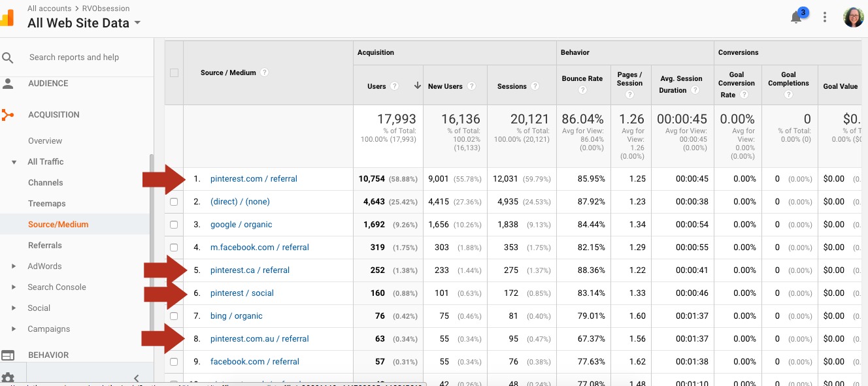
Task: Expand the Campaigns tree item
Action: tap(14, 329)
